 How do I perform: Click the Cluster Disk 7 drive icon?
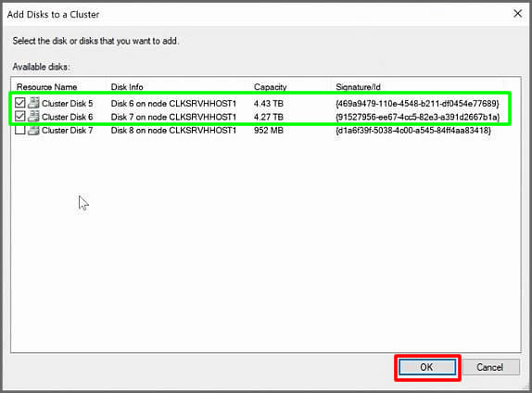33,131
